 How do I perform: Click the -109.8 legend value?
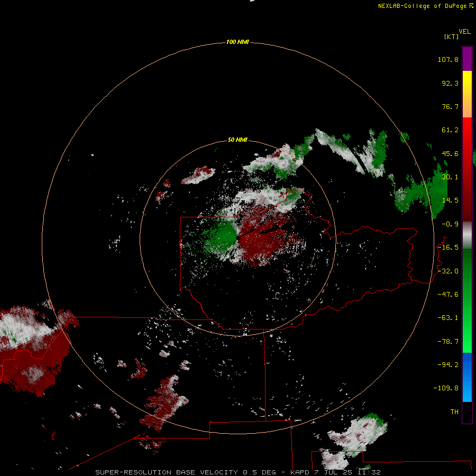pos(446,388)
